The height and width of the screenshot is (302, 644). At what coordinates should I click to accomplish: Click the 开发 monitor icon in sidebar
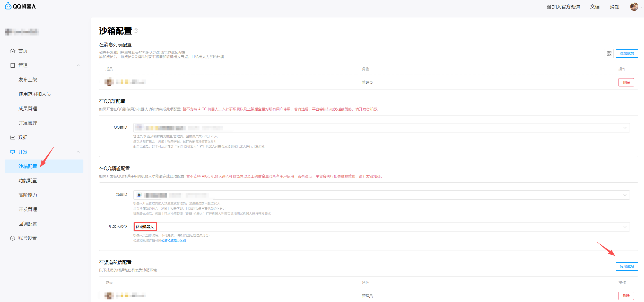(12, 152)
